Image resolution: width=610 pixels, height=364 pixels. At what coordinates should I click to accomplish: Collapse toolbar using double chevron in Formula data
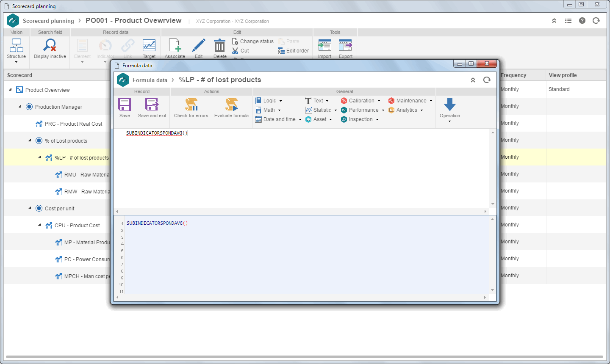[473, 80]
